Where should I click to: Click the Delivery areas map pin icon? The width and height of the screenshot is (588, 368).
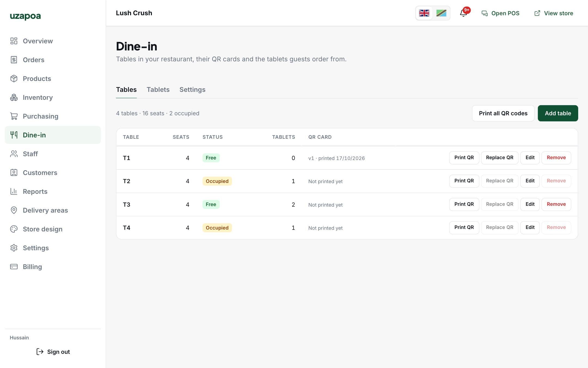coord(14,210)
